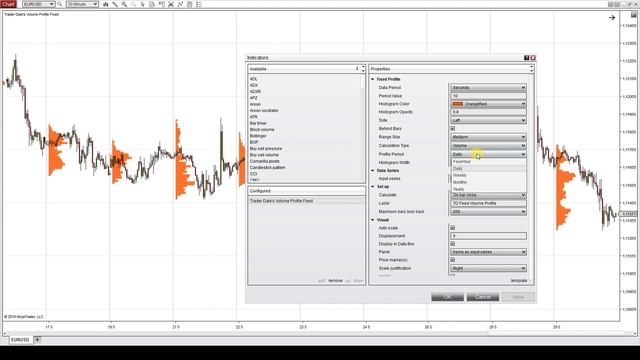Open the chart properties list icon
Image resolution: width=640 pixels, height=360 pixels.
[x=199, y=4]
